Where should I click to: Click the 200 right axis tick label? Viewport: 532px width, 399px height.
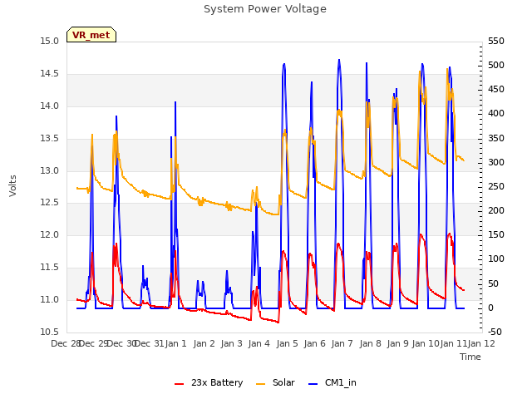[x=496, y=210]
